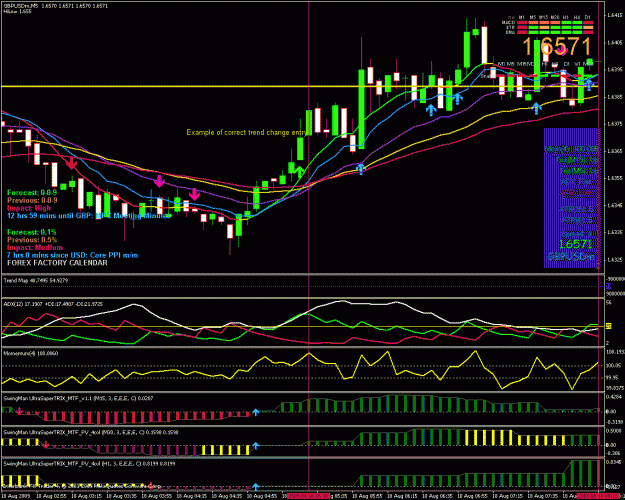Screen dimensions: 625x500
Task: Select the yellow level line in the ADX panel
Action: 303,327
